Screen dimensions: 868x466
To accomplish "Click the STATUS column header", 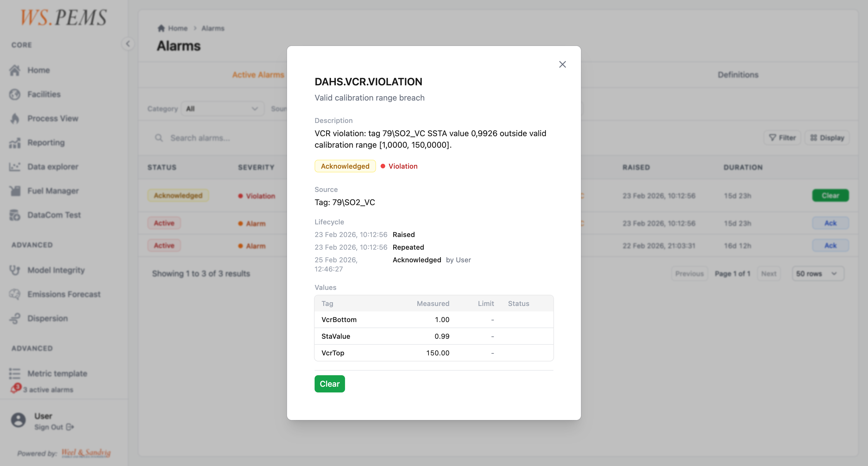I will (x=162, y=167).
